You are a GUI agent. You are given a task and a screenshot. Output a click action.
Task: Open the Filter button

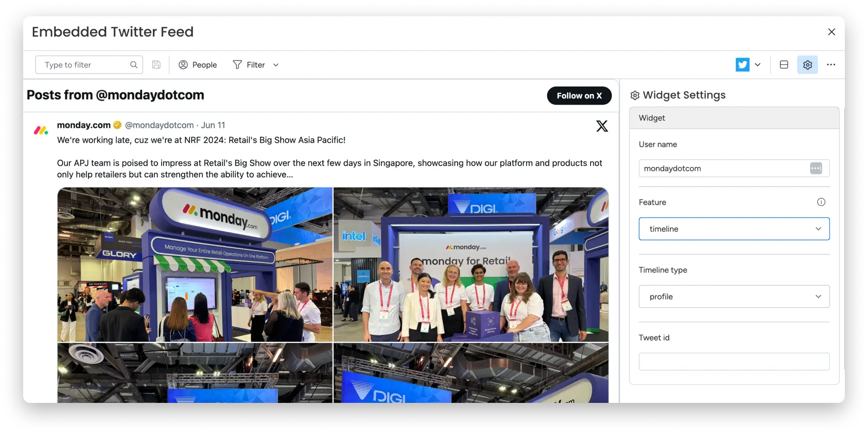249,65
